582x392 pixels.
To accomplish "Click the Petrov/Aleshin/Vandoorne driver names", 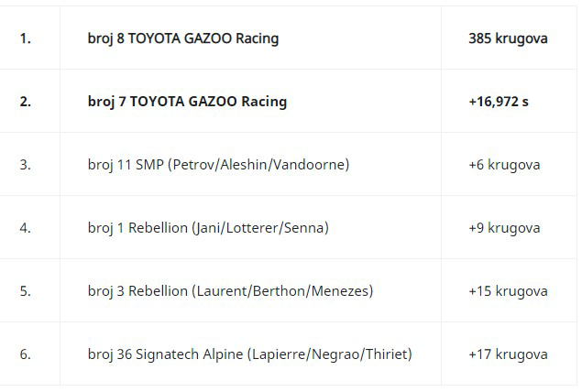I will point(258,165).
